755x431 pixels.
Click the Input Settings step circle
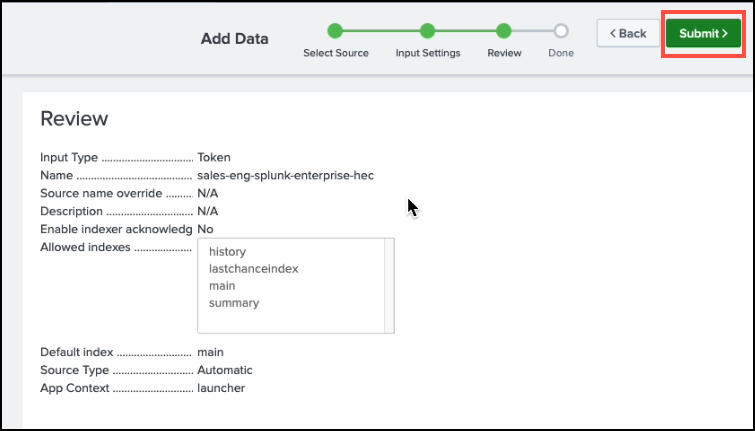click(x=427, y=31)
